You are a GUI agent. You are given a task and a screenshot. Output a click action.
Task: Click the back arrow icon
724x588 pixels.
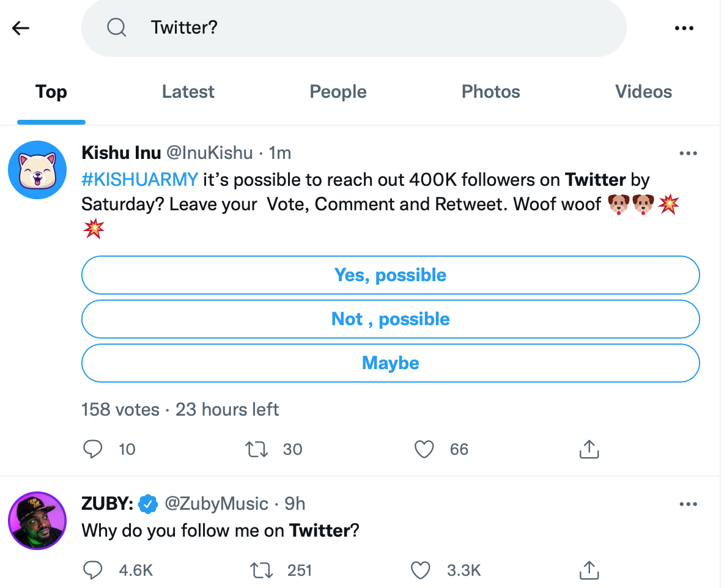[21, 28]
